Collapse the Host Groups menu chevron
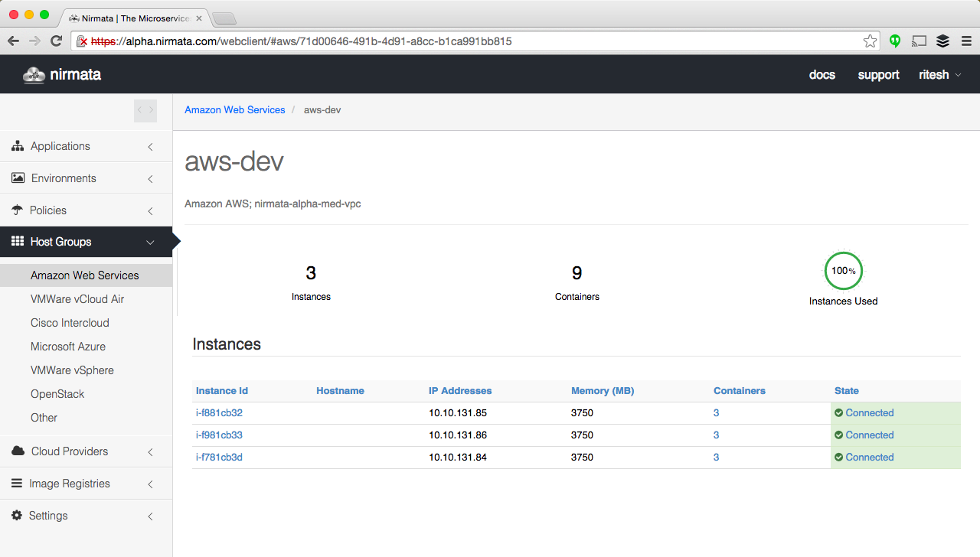The width and height of the screenshot is (980, 557). 150,243
